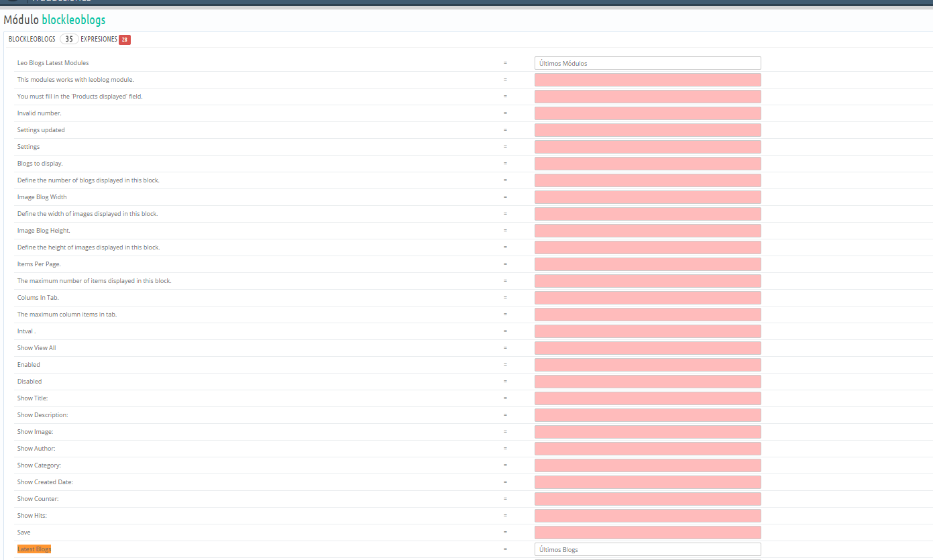Focus field for 'Define the number of blogs displayed'

tap(647, 180)
